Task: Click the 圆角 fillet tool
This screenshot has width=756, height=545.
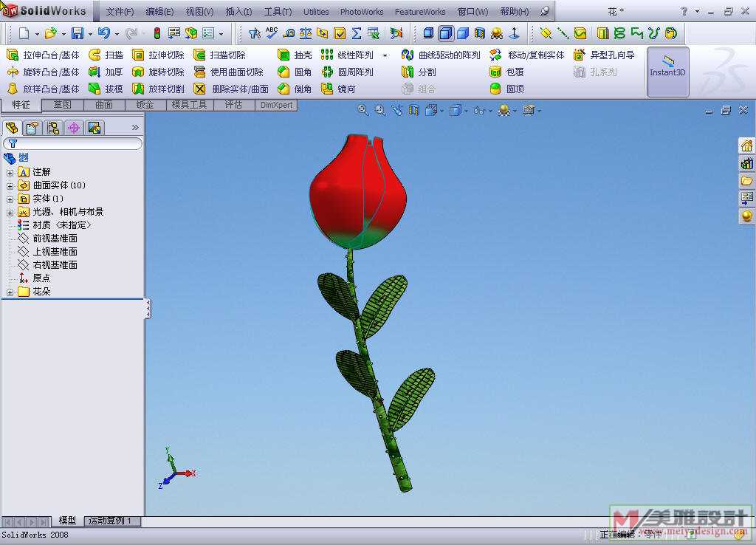Action: pos(295,72)
